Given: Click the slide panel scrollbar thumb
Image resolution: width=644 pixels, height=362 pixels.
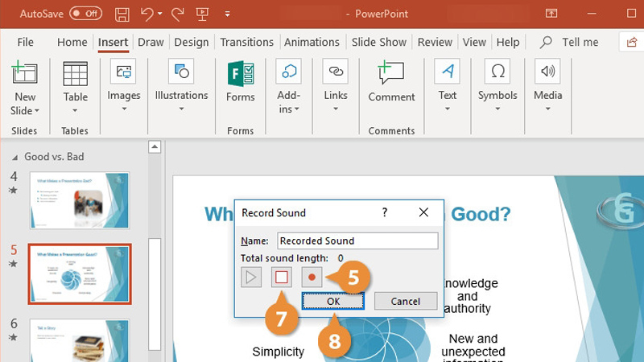Looking at the screenshot, I should 155,294.
